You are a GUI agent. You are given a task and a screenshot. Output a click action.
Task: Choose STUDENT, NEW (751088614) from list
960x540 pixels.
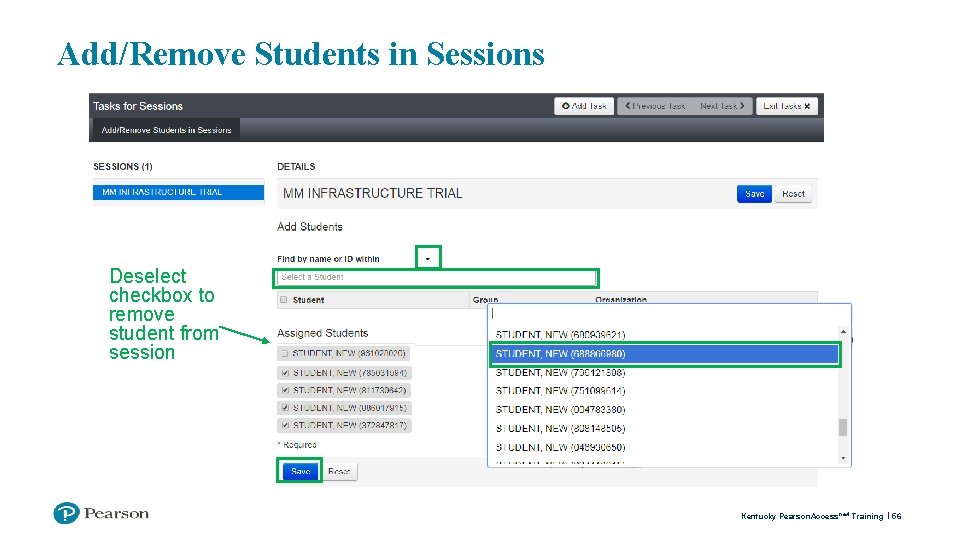[x=664, y=391]
